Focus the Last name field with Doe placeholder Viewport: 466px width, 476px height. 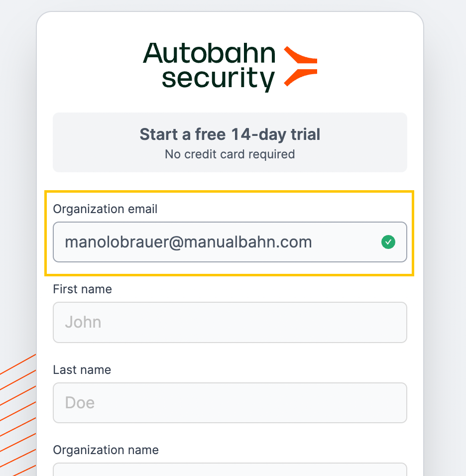[x=230, y=402]
